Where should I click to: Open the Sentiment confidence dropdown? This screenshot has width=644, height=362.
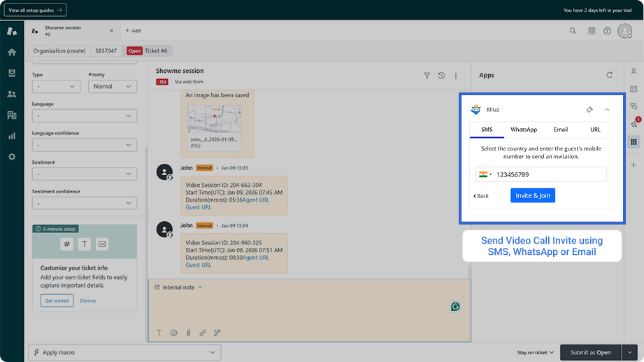tap(85, 203)
